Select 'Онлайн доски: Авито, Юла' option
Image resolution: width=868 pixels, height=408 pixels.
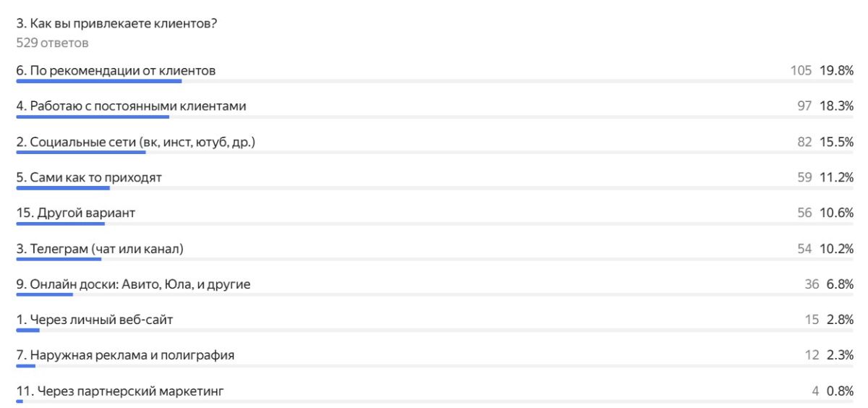point(133,284)
